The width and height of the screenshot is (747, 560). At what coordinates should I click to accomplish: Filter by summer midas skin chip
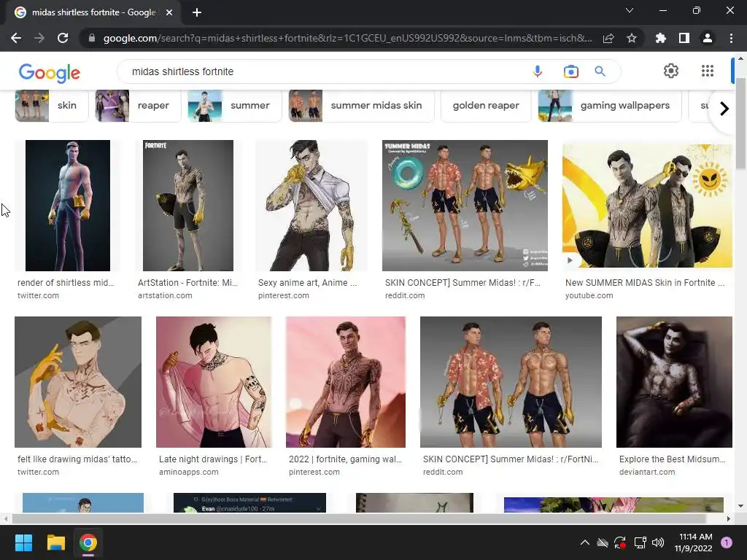tap(362, 106)
